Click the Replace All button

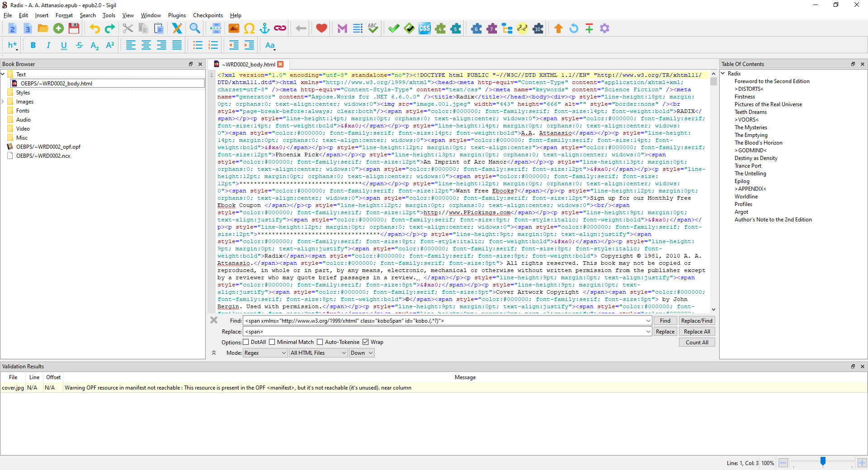[x=697, y=332]
